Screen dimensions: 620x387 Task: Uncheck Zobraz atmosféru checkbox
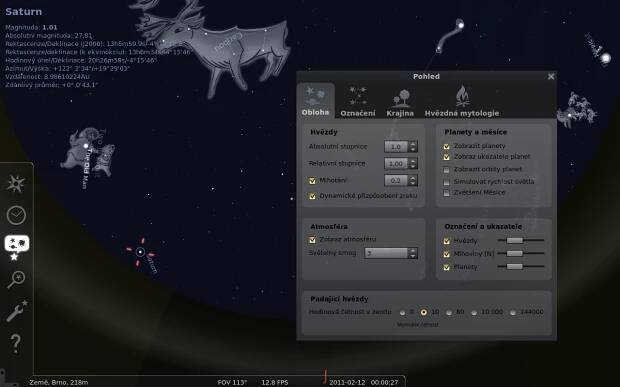coord(312,240)
